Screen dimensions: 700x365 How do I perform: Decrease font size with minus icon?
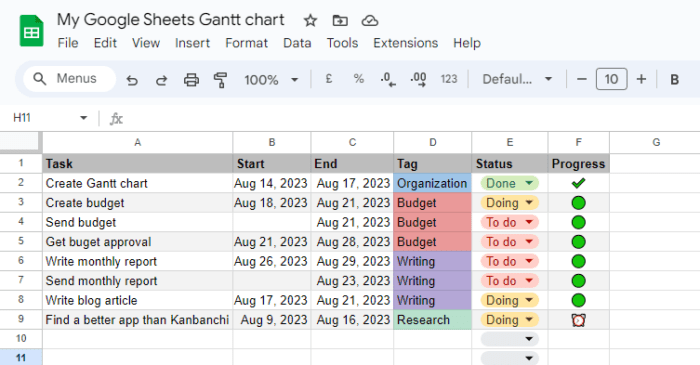[x=581, y=79]
